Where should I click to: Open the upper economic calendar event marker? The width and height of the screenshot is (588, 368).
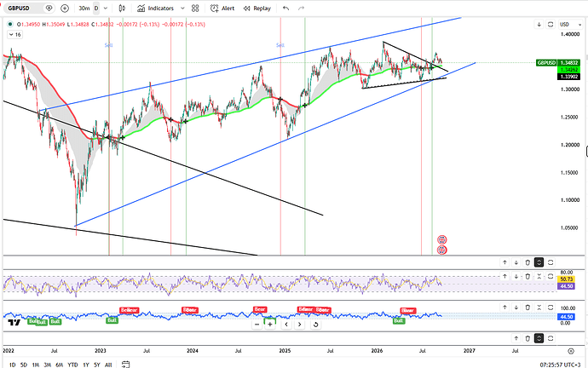tap(442, 239)
